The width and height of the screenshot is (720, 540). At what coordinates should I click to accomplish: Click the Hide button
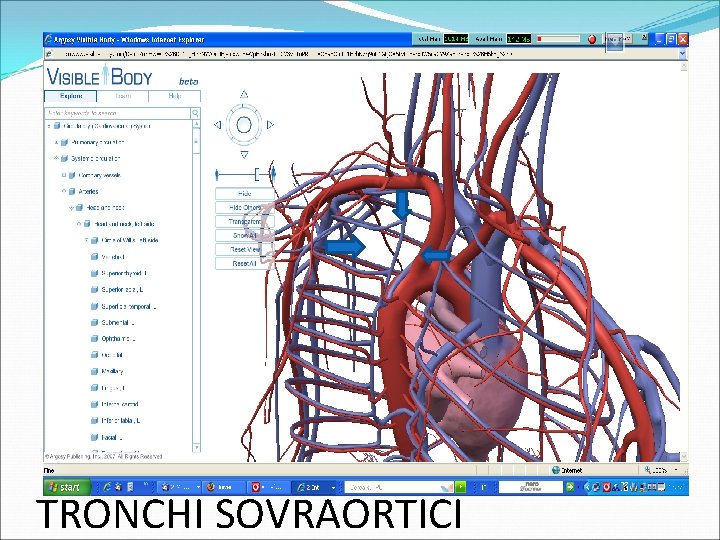pos(245,194)
